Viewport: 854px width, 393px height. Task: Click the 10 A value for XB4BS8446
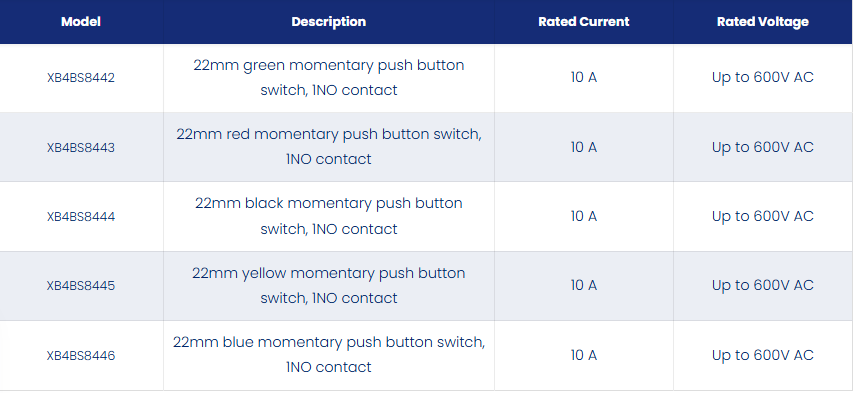(x=583, y=355)
